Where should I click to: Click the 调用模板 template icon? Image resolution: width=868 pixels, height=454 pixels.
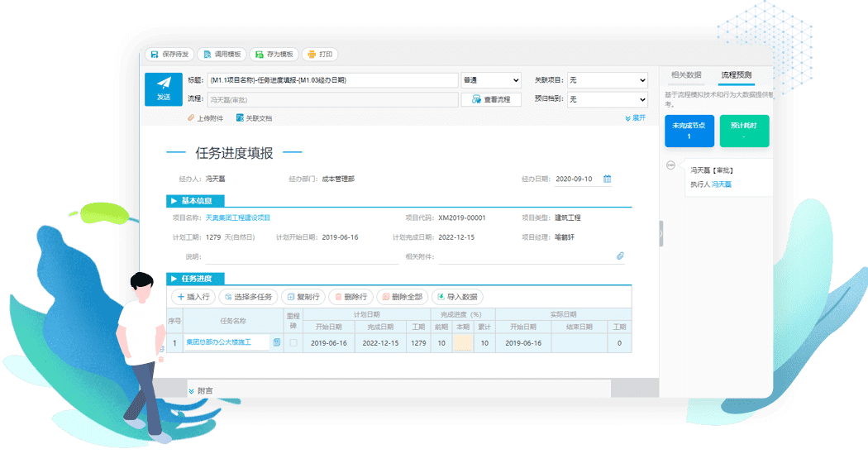(207, 55)
